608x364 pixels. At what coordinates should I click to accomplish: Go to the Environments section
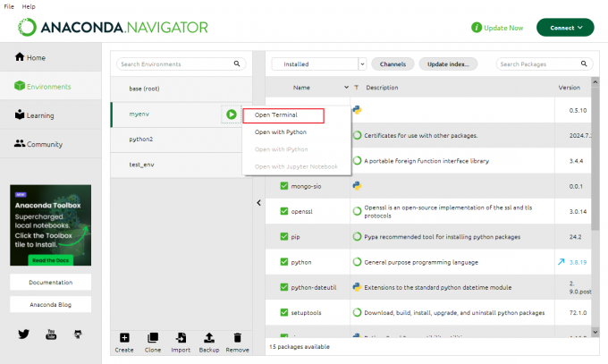[x=50, y=86]
